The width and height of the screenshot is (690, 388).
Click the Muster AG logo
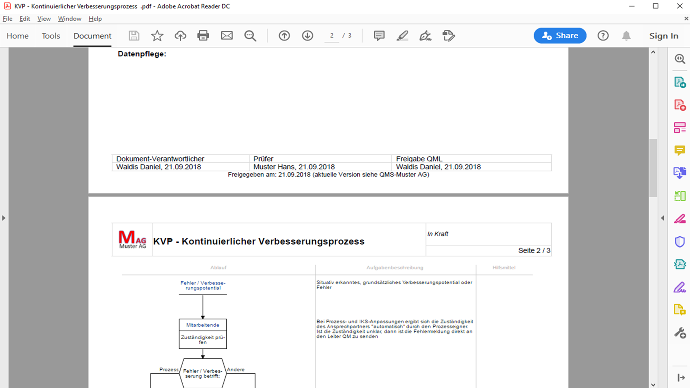[132, 239]
